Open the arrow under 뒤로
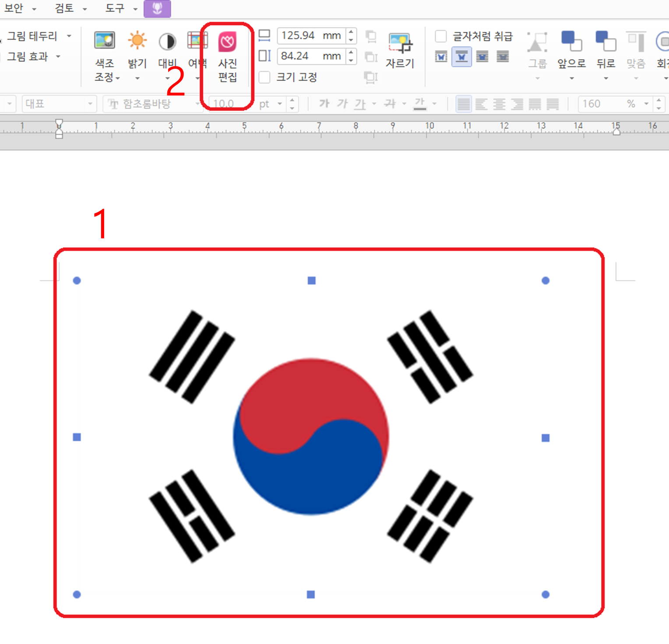 [606, 79]
